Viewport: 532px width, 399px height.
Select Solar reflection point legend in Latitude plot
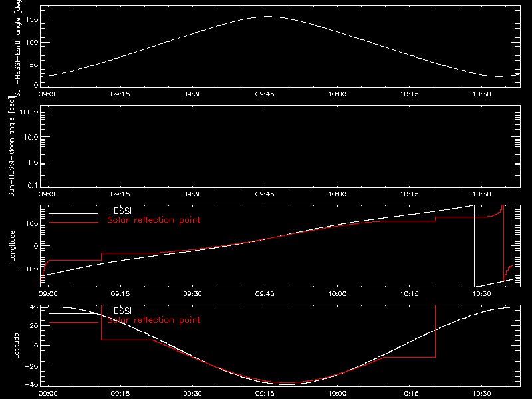154,320
